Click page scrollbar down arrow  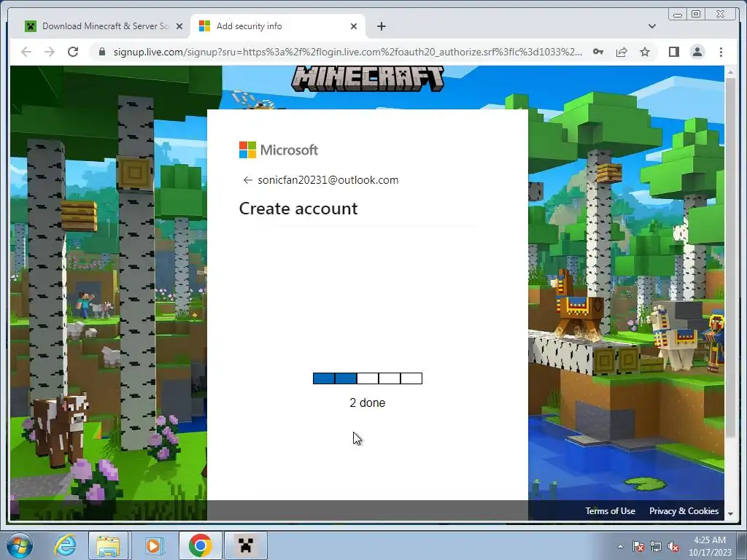click(730, 514)
